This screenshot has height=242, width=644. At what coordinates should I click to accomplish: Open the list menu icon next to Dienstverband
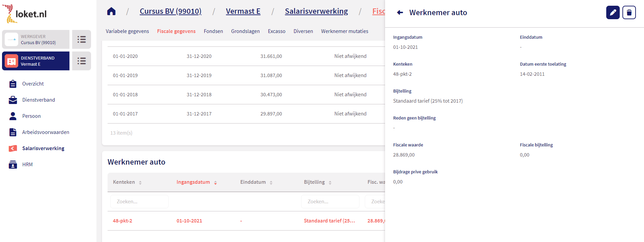82,61
